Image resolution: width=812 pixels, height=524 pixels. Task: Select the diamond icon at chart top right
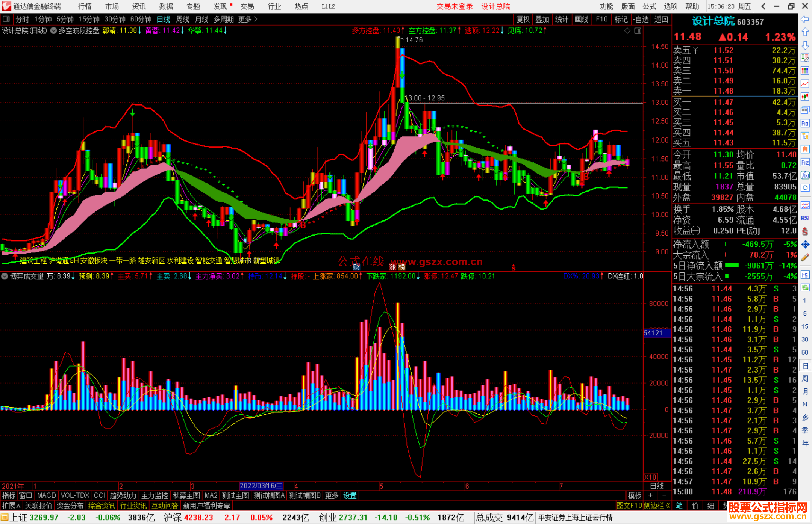tap(627, 31)
